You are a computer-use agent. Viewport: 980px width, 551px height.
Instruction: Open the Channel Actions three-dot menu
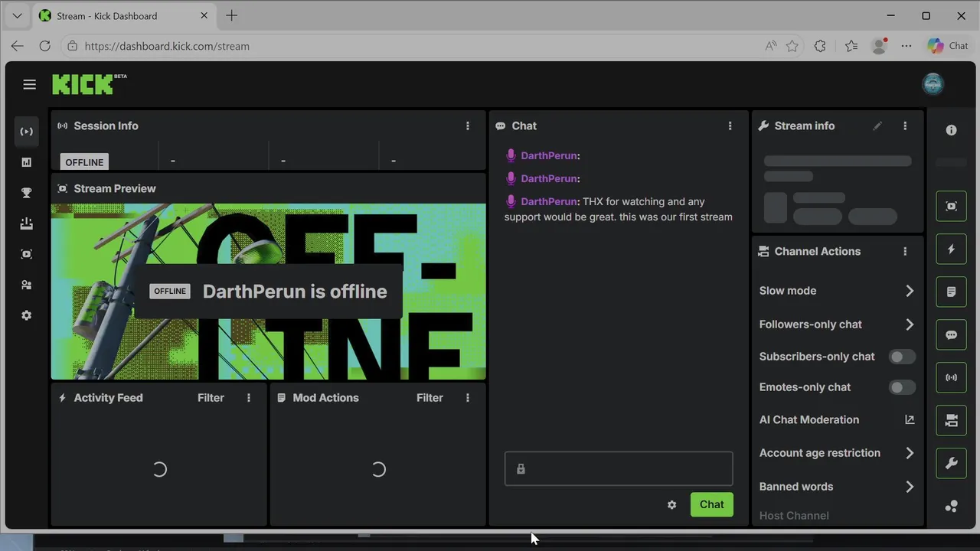905,252
